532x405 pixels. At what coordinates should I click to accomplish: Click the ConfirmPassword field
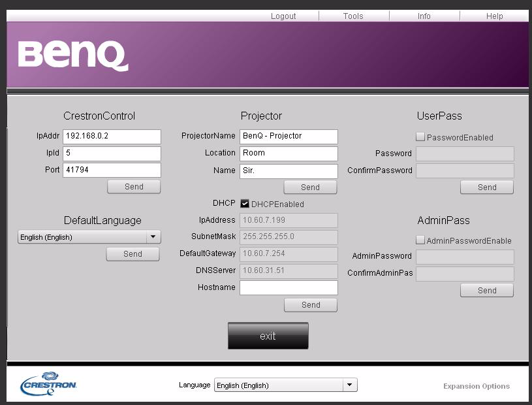click(465, 170)
